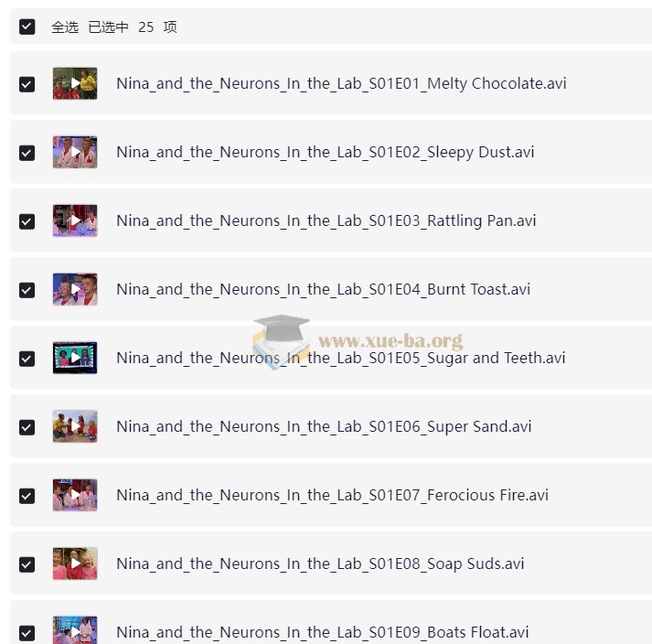
Task: Play the Ferocious Fire video thumbnail
Action: [75, 495]
